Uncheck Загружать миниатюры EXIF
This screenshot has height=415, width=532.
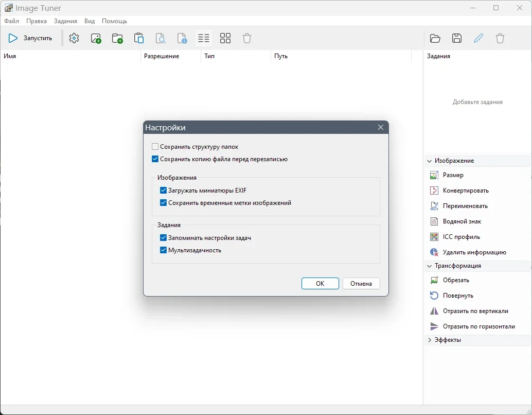click(163, 190)
